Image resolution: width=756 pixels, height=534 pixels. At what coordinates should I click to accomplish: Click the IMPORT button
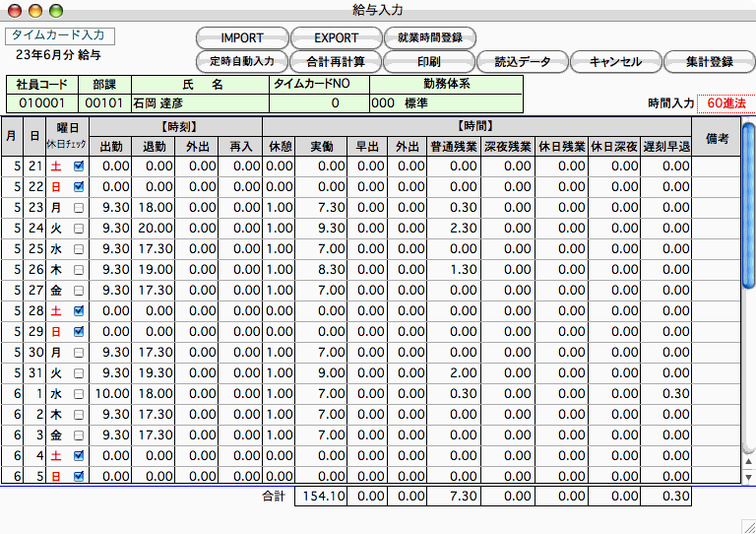point(242,38)
